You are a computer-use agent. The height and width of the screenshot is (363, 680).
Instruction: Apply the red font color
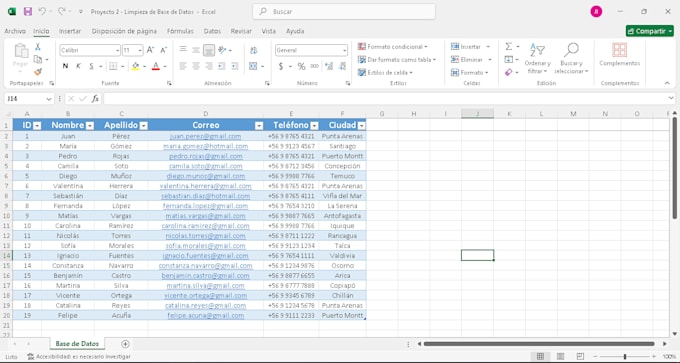(x=156, y=66)
